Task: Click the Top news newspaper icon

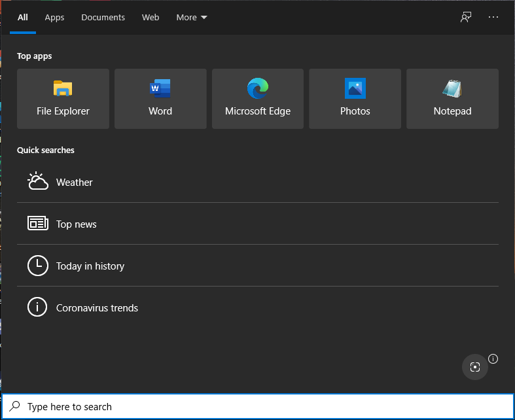Action: [x=38, y=223]
